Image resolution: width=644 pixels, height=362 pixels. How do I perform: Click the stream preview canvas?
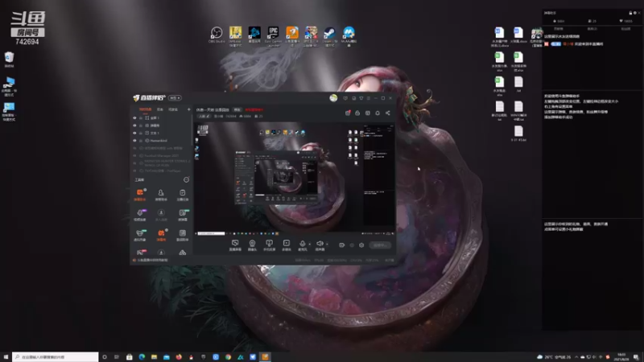point(294,179)
